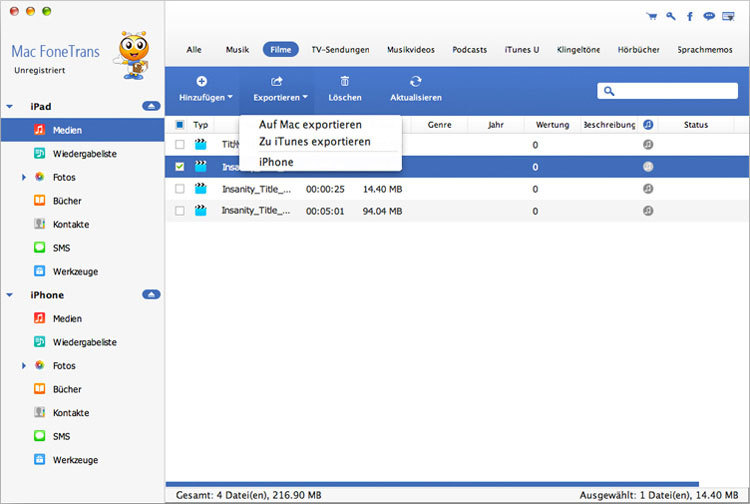The image size is (750, 504).
Task: Eject the iPhone with its eject button
Action: pyautogui.click(x=151, y=294)
